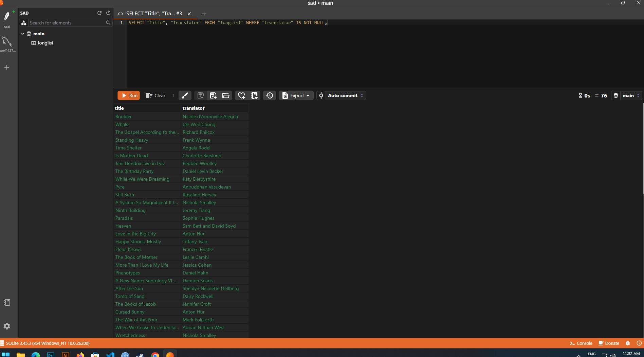Select the Tiffany Tsao translator cell

tap(215, 242)
